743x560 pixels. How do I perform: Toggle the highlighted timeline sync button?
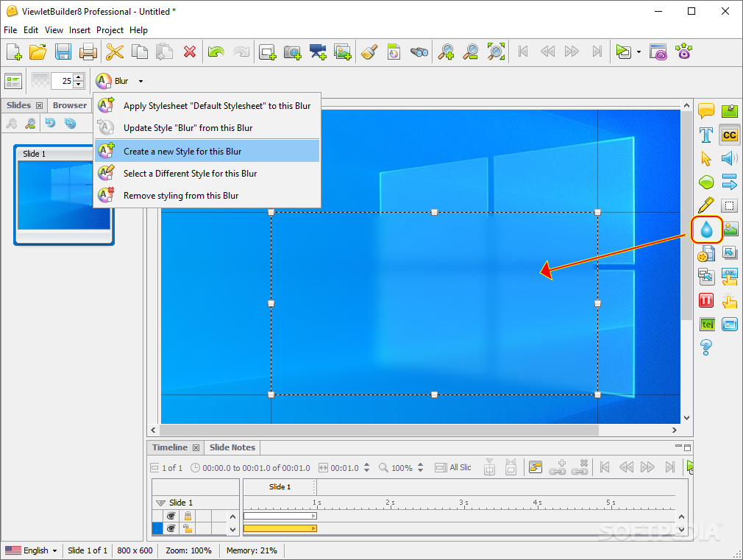point(536,467)
